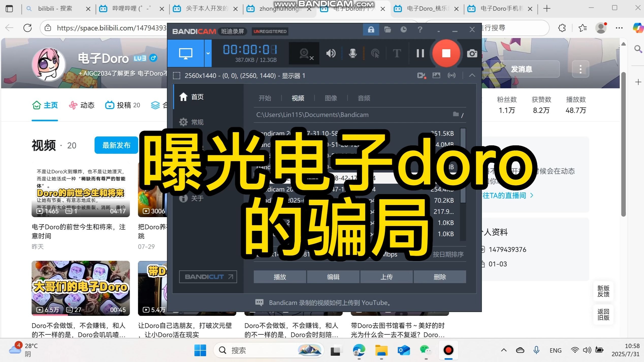Open the video title 电子Doro的前世今生和将来
The width and height of the screenshot is (644, 362).
[x=79, y=231]
